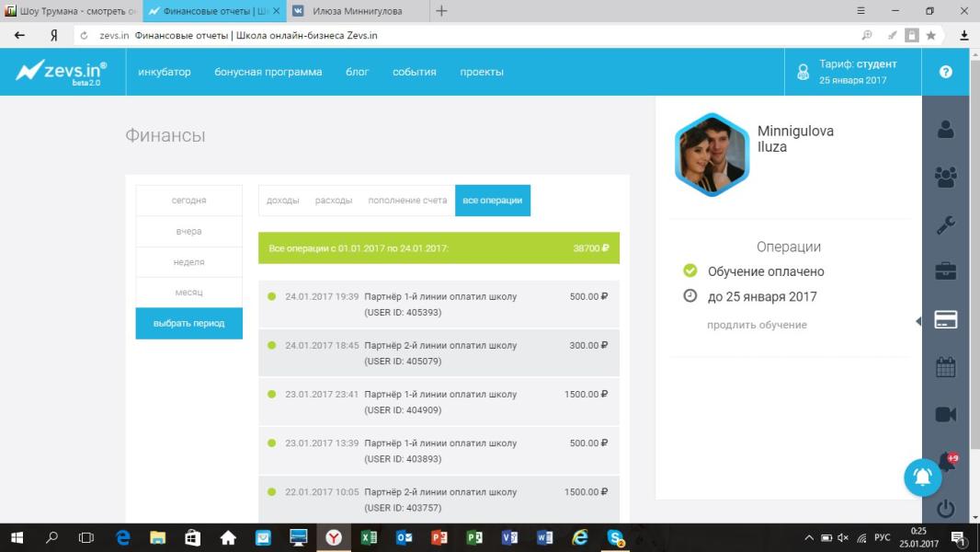Open the briefcase icon in sidebar
This screenshot has height=552, width=980.
(x=945, y=271)
